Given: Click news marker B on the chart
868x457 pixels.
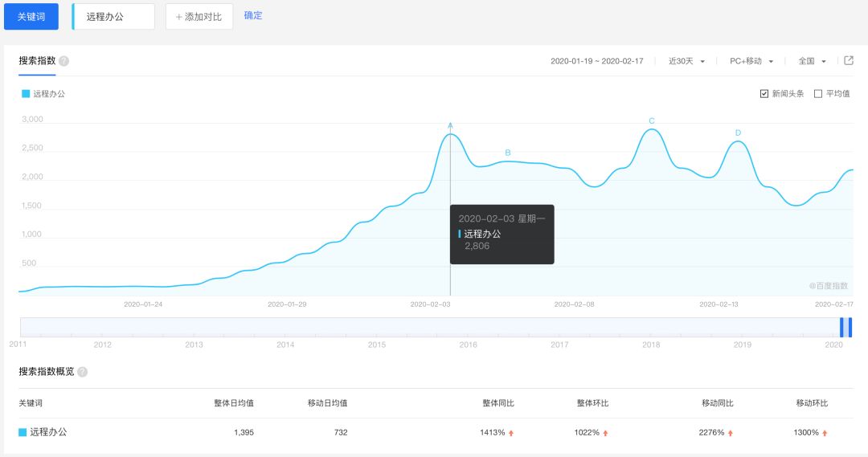Looking at the screenshot, I should pyautogui.click(x=507, y=153).
